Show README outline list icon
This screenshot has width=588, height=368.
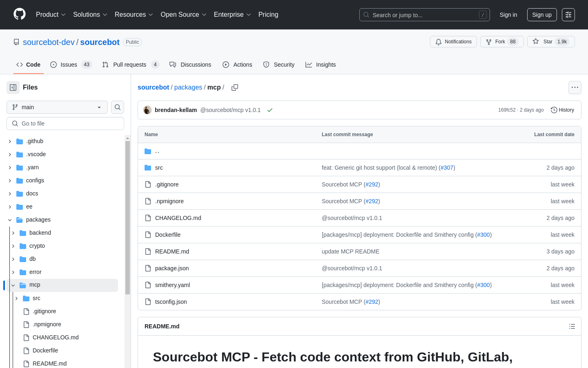point(572,326)
